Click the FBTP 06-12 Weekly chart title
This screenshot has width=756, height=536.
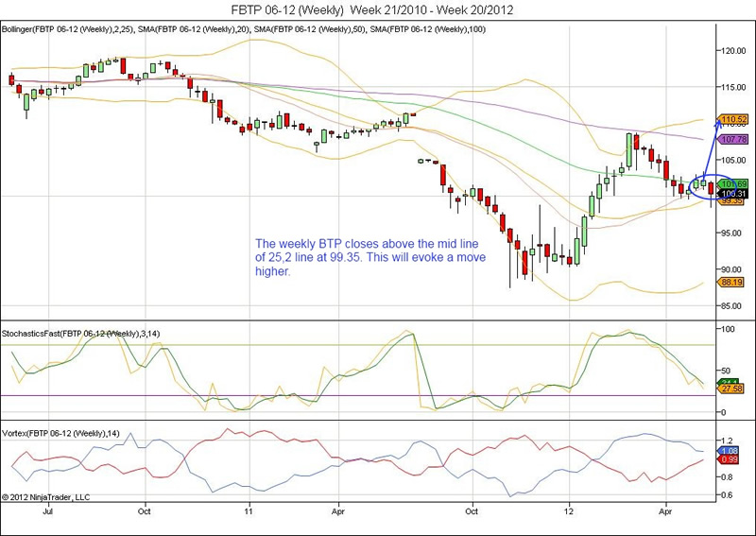[x=377, y=10]
